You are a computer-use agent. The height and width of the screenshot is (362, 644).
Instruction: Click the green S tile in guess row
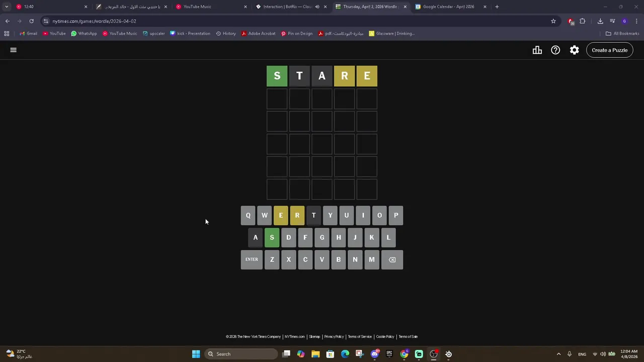click(277, 76)
